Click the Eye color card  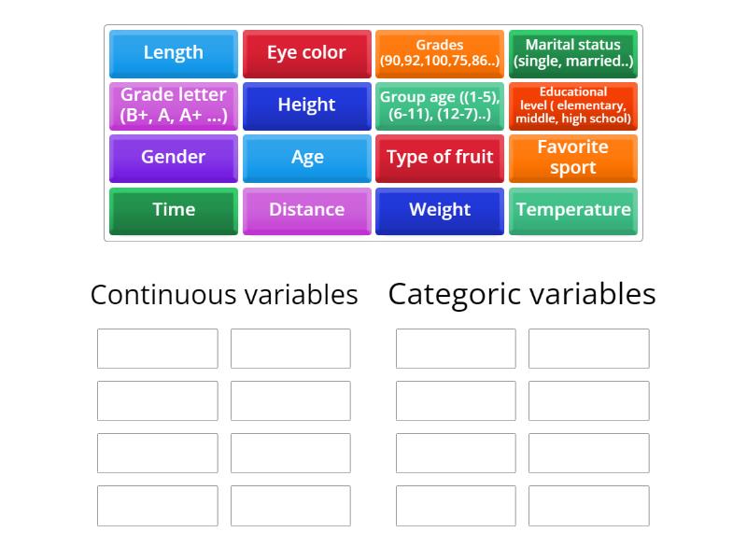[x=306, y=53]
